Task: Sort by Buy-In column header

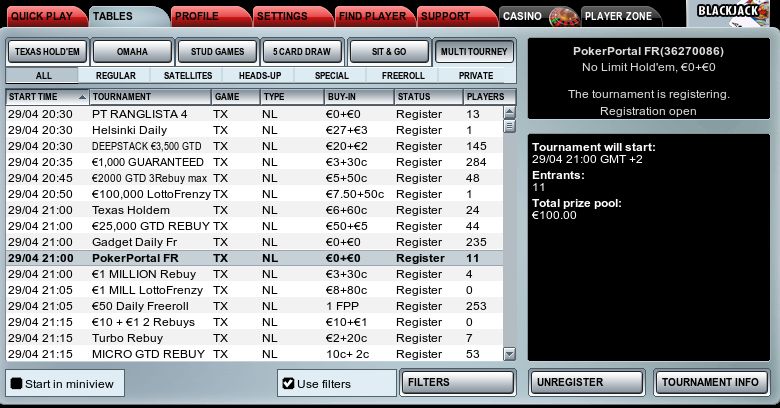Action: point(359,97)
